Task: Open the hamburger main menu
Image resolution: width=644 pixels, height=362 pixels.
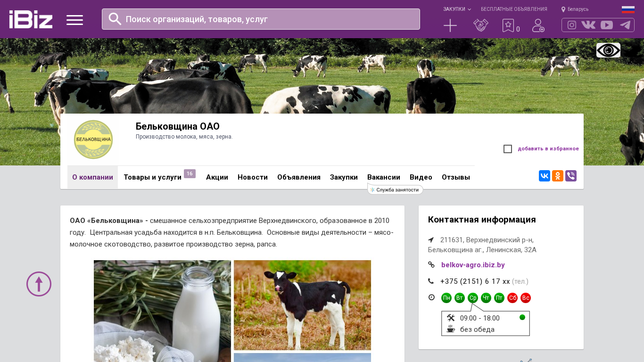Action: coord(74,20)
